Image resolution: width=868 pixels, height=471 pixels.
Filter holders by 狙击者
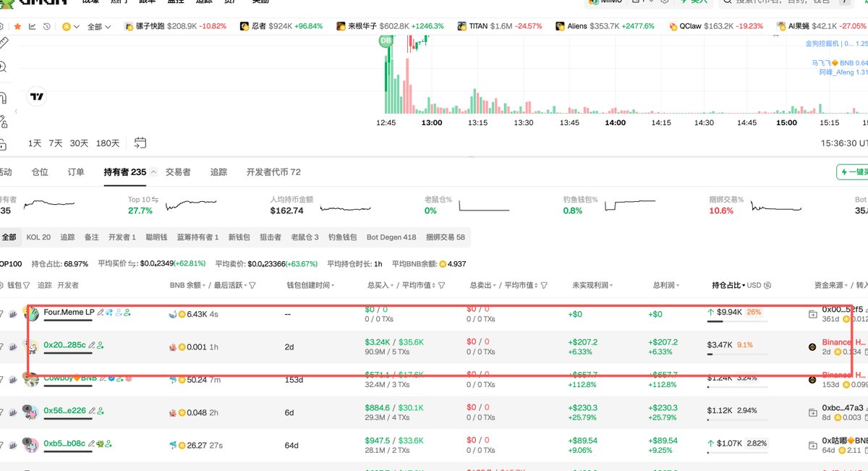(271, 237)
